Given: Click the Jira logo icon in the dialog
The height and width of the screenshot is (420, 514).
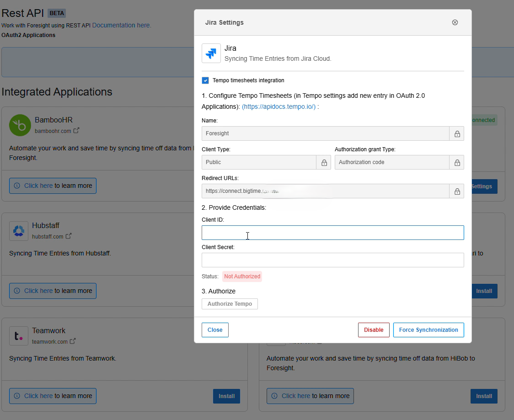Looking at the screenshot, I should pos(211,53).
